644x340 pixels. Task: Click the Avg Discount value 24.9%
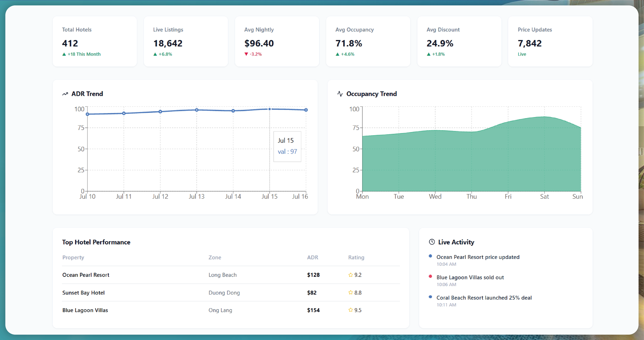click(x=440, y=43)
